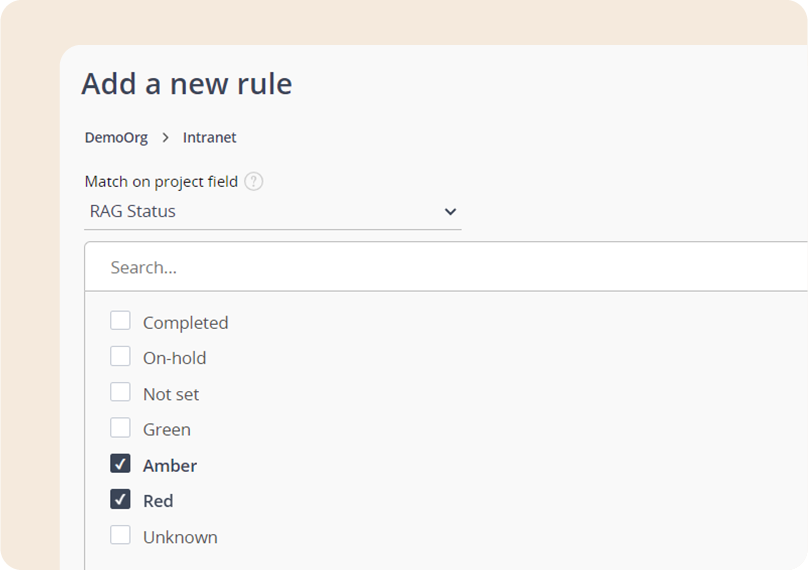808x570 pixels.
Task: Select the RAG Status field box
Action: pyautogui.click(x=273, y=211)
